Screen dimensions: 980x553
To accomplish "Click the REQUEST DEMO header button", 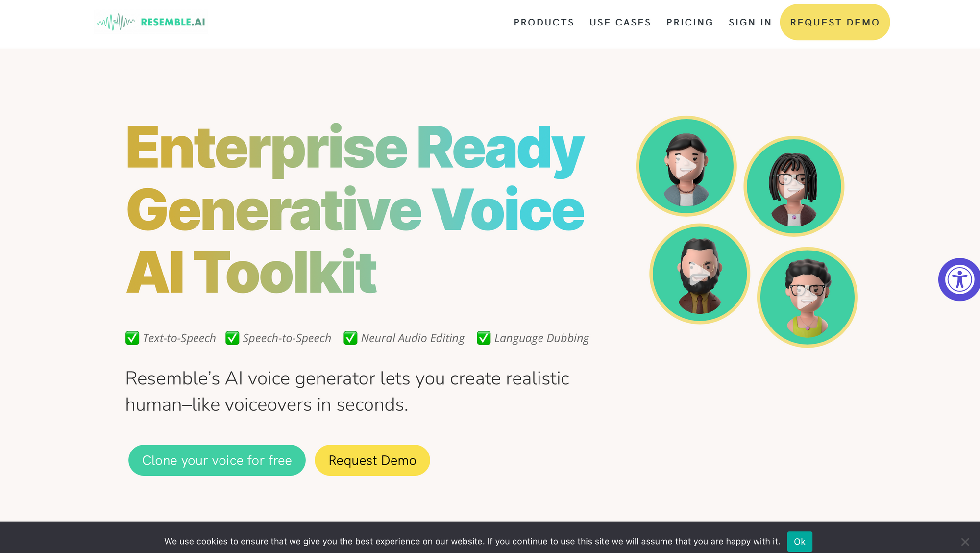I will (x=834, y=22).
